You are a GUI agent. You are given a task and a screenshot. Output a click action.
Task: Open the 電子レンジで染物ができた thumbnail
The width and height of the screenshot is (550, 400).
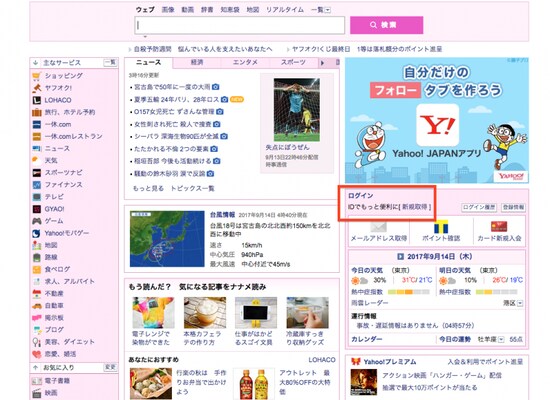[x=153, y=313]
